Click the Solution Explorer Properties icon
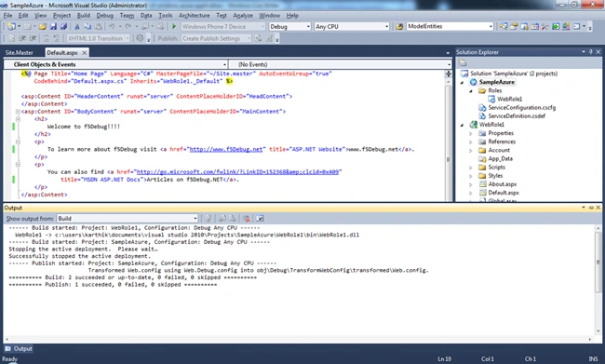This screenshot has height=364, width=605. [463, 63]
